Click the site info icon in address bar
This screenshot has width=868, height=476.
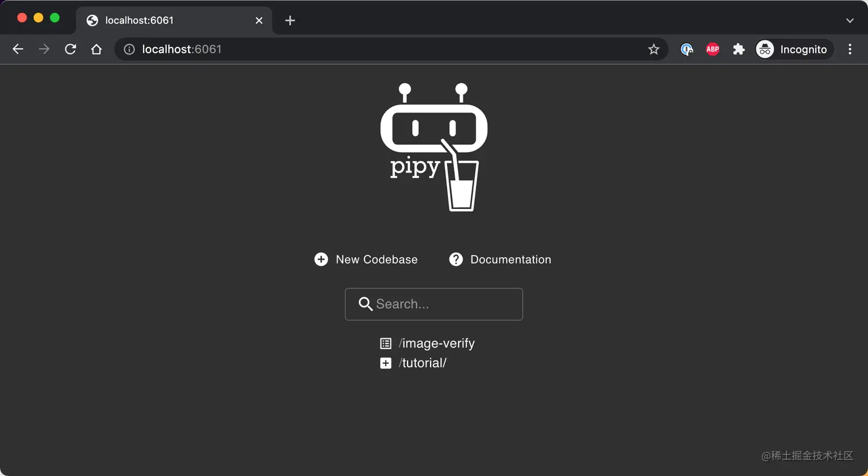(129, 49)
